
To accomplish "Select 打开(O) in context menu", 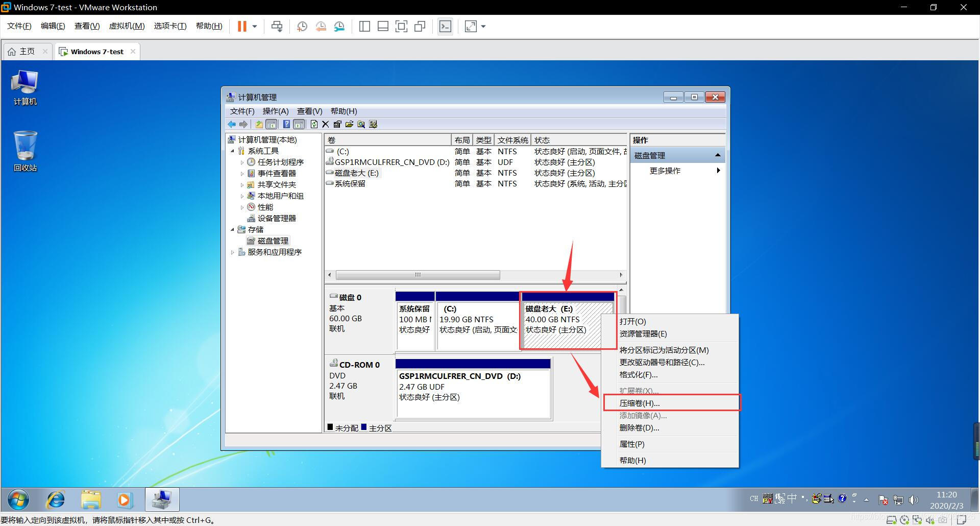I will tap(671, 321).
